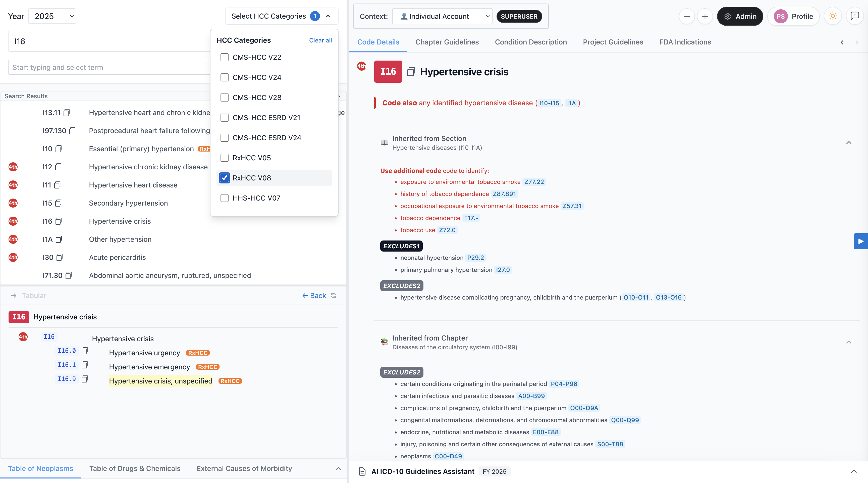Check the CMS-HCC V22 checkbox
868x483 pixels.
pos(225,57)
